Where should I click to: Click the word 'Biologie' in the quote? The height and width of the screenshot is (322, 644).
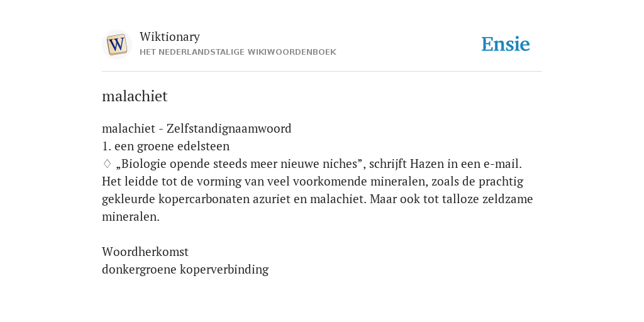click(x=144, y=164)
